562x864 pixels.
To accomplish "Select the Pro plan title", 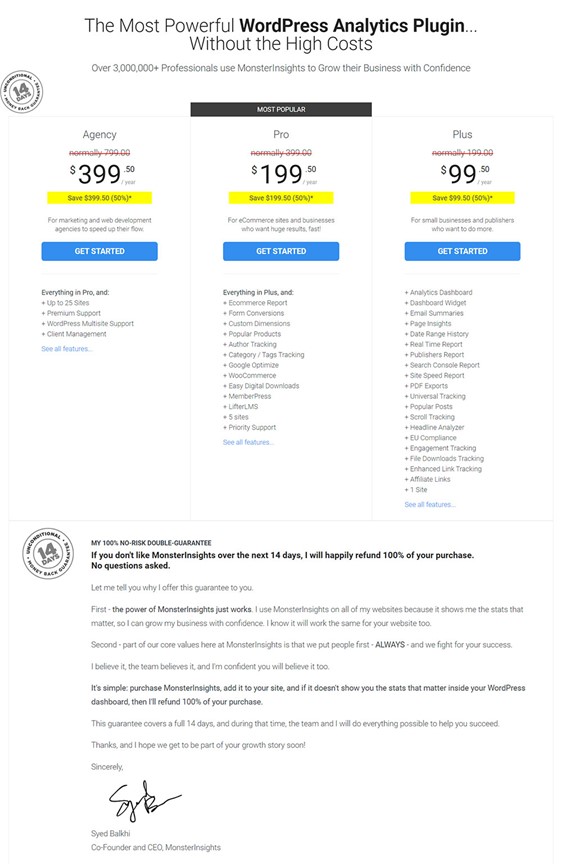I will [281, 134].
